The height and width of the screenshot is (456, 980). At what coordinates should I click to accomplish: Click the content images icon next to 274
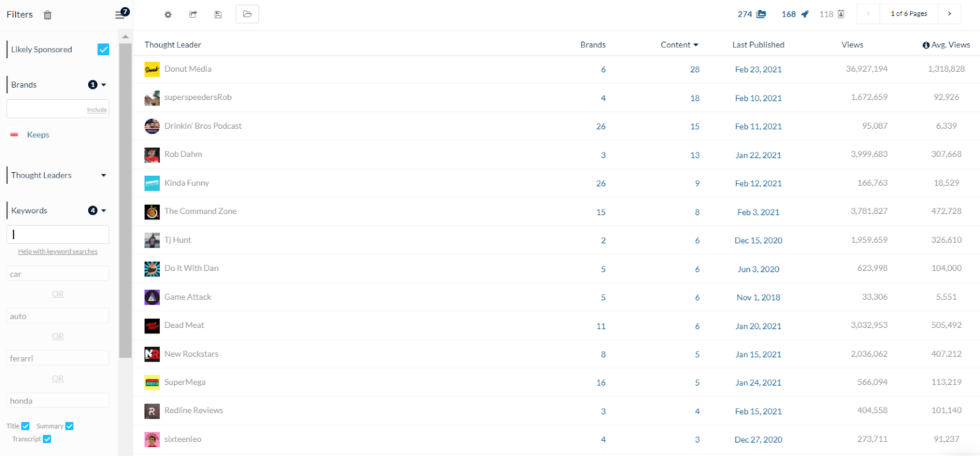(x=761, y=14)
